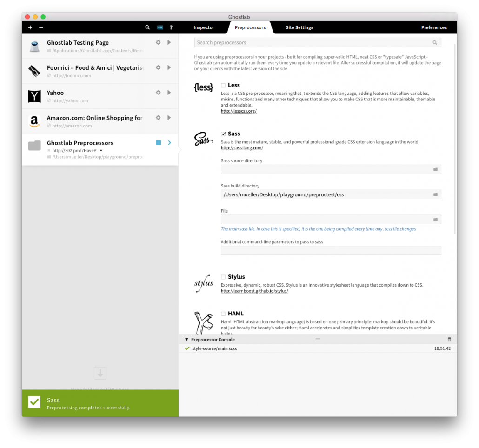Select the Amazon logo icon
The height and width of the screenshot is (448, 479).
(34, 121)
